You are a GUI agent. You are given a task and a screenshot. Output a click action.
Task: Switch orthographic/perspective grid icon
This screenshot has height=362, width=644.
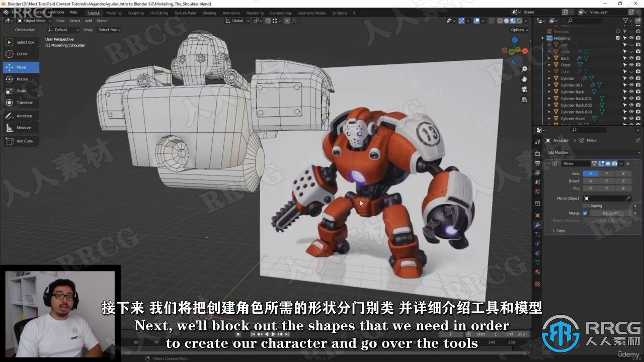click(524, 100)
